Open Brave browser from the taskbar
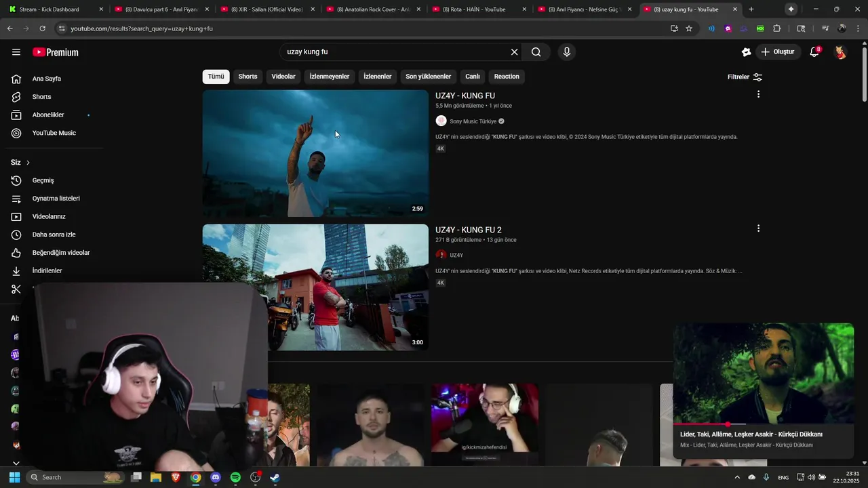Image resolution: width=868 pixels, height=488 pixels. point(176,477)
